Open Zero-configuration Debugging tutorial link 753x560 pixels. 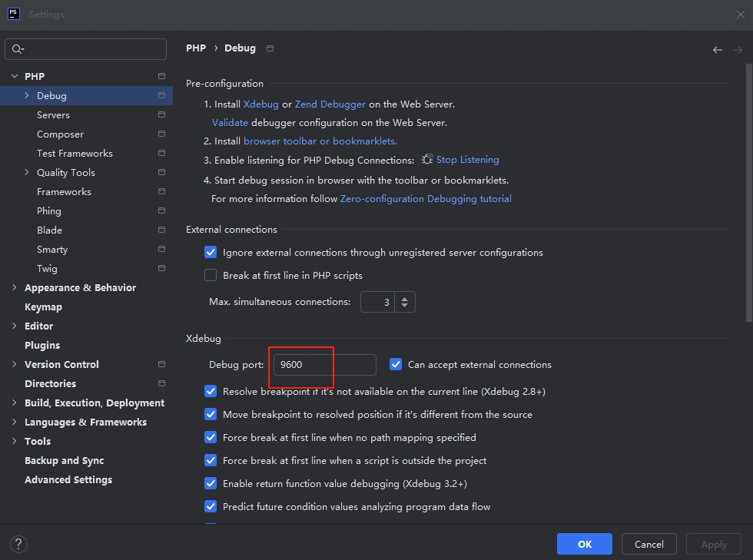tap(426, 199)
